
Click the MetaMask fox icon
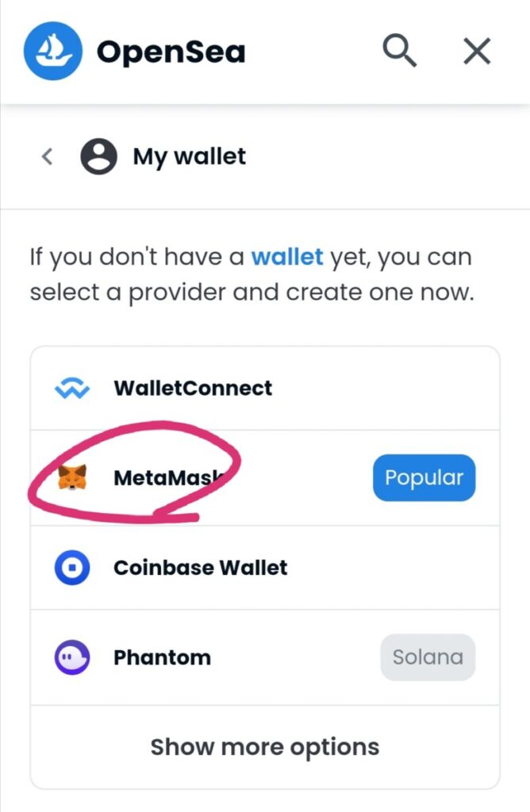coord(72,477)
